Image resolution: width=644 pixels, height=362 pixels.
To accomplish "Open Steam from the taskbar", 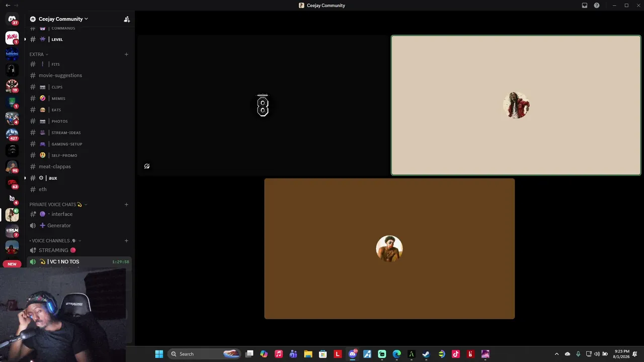I will pyautogui.click(x=426, y=354).
